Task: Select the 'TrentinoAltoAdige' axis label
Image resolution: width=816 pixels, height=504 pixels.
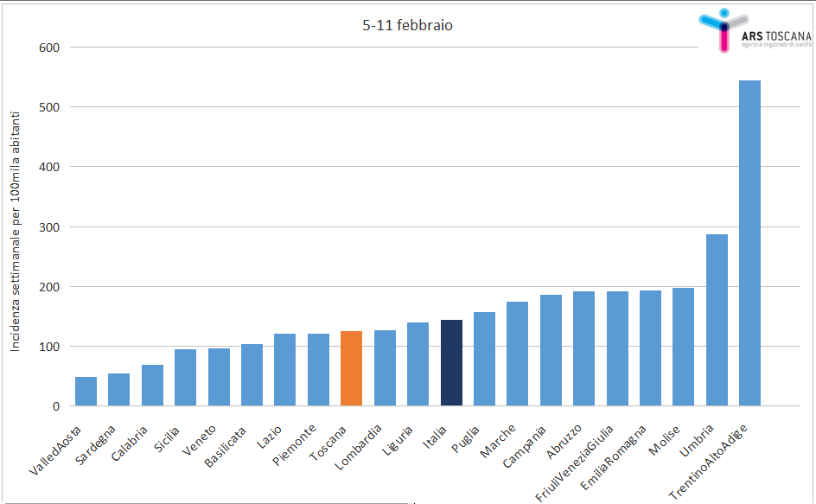Action: pos(708,462)
